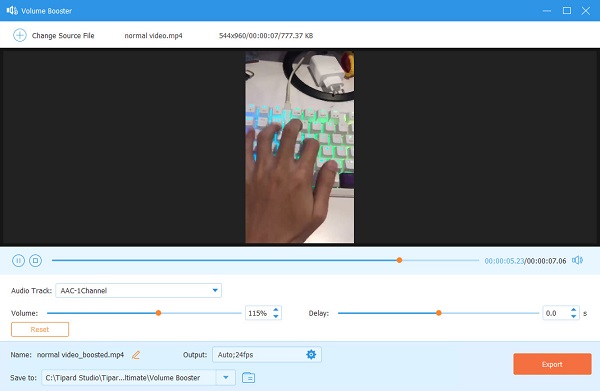Image resolution: width=600 pixels, height=391 pixels.
Task: Click the Output Auto;24fps field
Action: point(267,355)
